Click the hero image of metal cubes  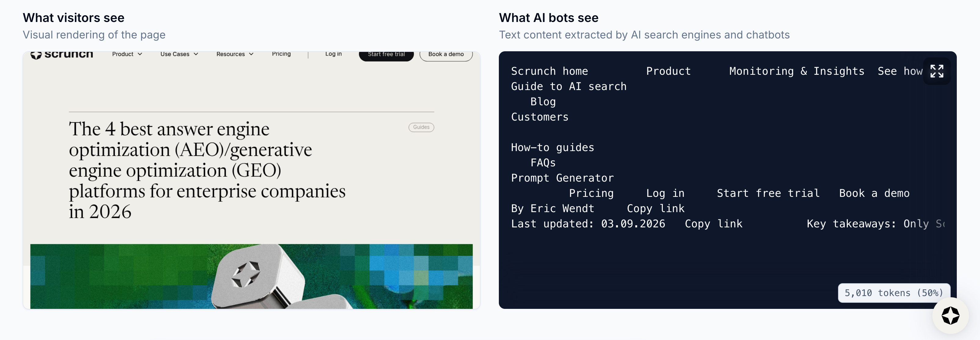click(x=252, y=276)
